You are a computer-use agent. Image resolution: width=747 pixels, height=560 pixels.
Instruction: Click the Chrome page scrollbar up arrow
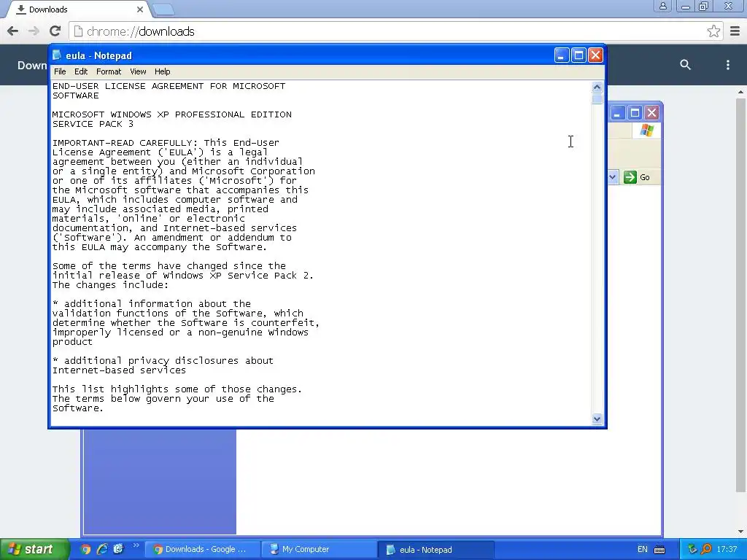point(741,91)
